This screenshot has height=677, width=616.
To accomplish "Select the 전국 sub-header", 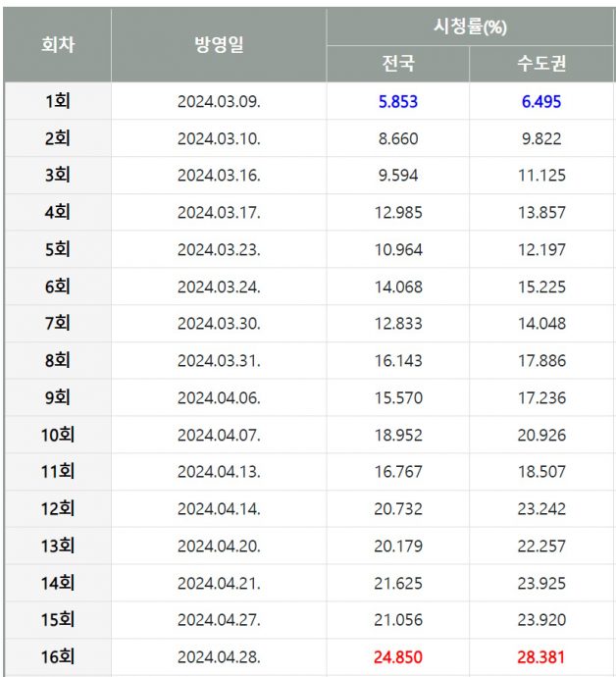I will 398,65.
